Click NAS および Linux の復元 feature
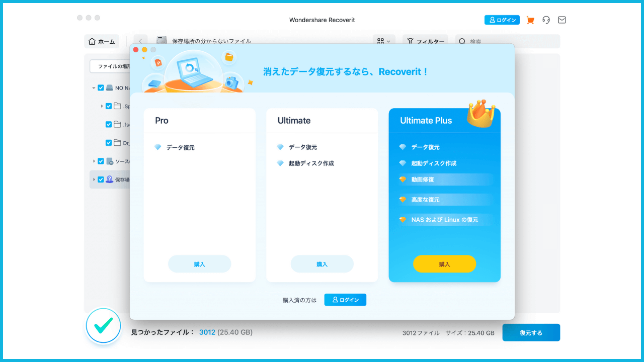The height and width of the screenshot is (362, 644). tap(445, 220)
